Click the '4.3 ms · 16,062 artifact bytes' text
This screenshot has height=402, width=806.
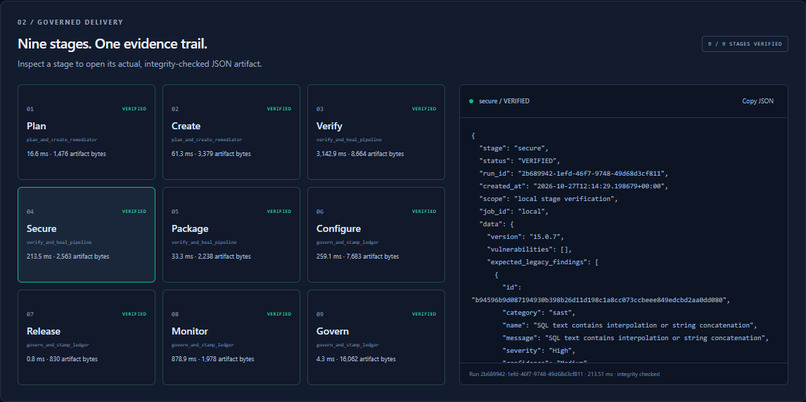point(356,359)
